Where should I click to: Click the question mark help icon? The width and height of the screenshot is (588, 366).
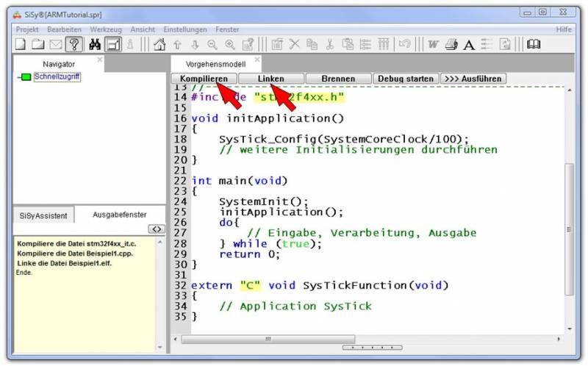[x=73, y=44]
